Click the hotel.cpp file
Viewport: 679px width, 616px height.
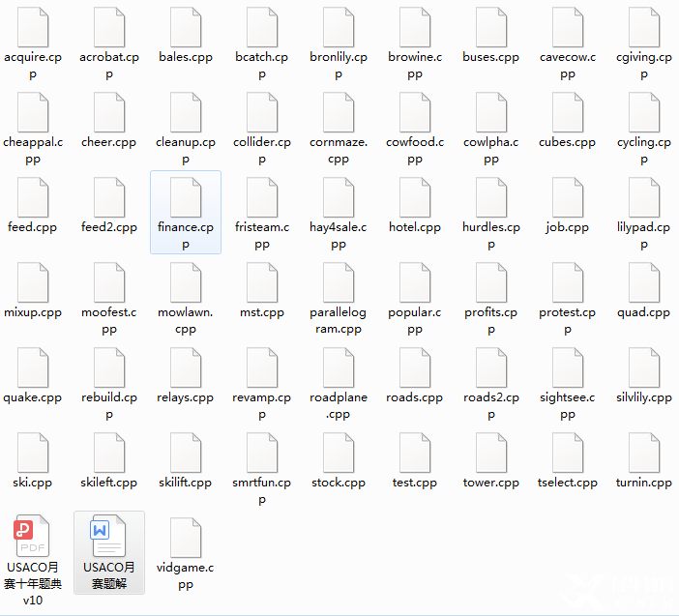tap(414, 197)
